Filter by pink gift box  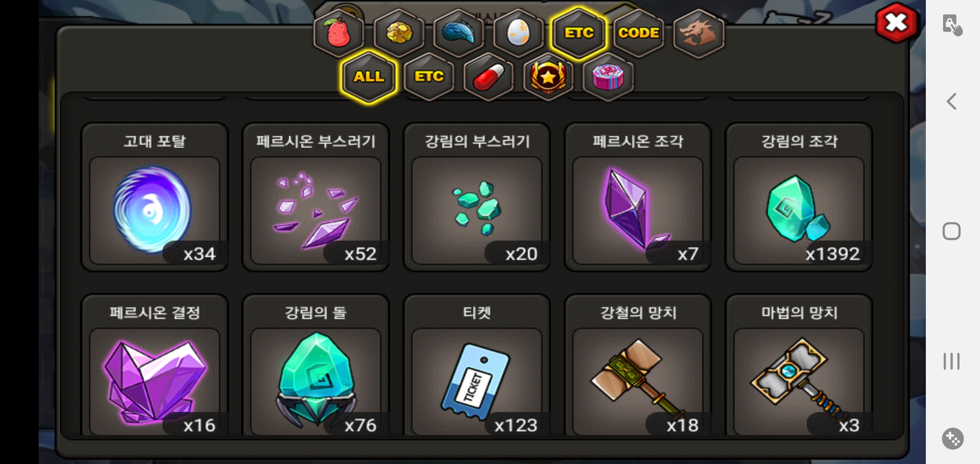pyautogui.click(x=608, y=77)
